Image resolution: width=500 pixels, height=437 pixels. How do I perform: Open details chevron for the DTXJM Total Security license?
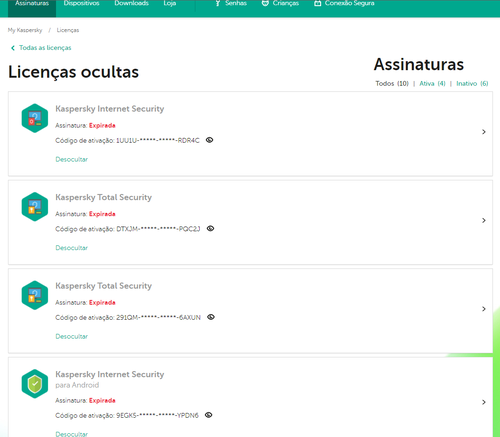484,220
